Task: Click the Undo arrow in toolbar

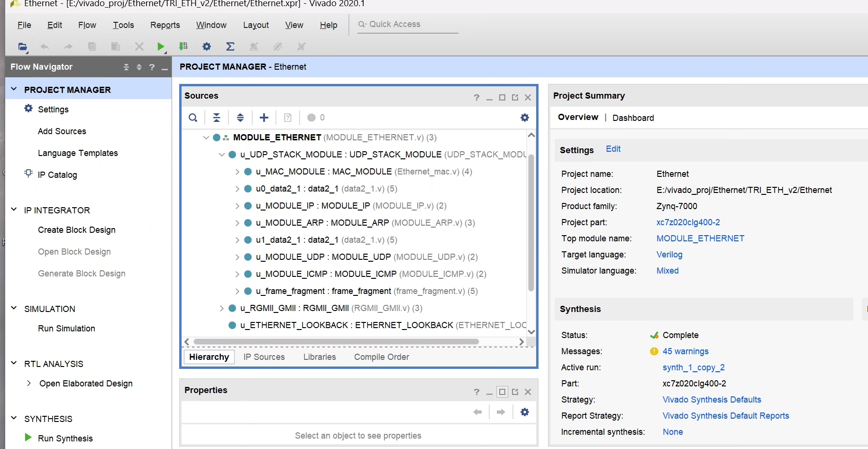Action: [x=45, y=46]
